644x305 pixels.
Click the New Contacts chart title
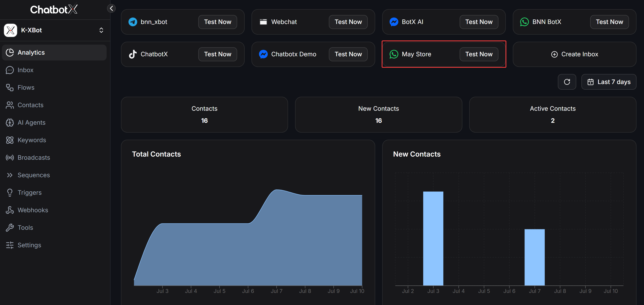tap(417, 154)
